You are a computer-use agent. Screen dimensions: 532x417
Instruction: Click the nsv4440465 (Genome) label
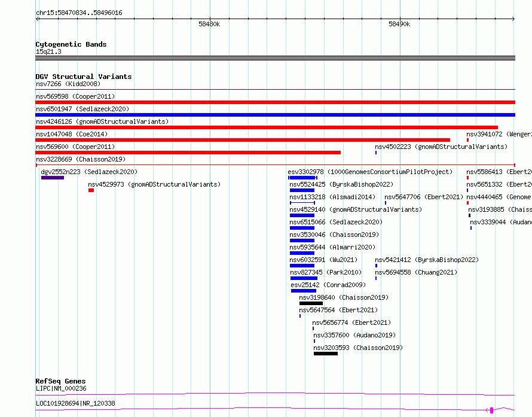tap(499, 197)
